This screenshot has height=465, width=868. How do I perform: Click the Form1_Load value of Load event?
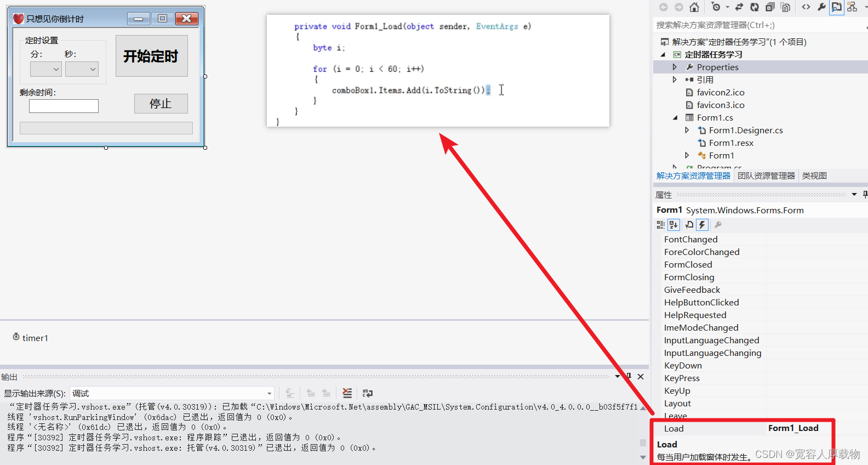(x=793, y=428)
